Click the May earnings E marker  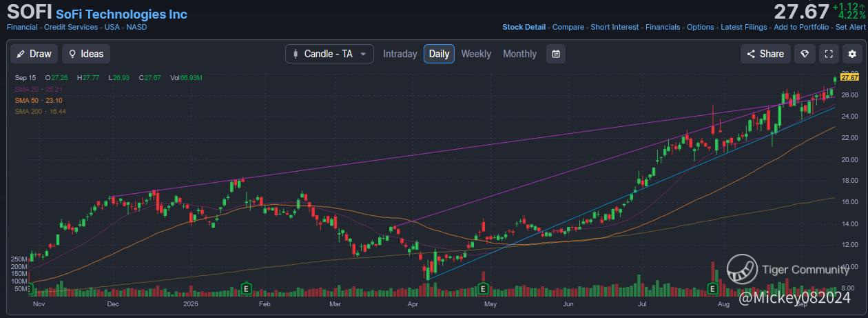484,288
